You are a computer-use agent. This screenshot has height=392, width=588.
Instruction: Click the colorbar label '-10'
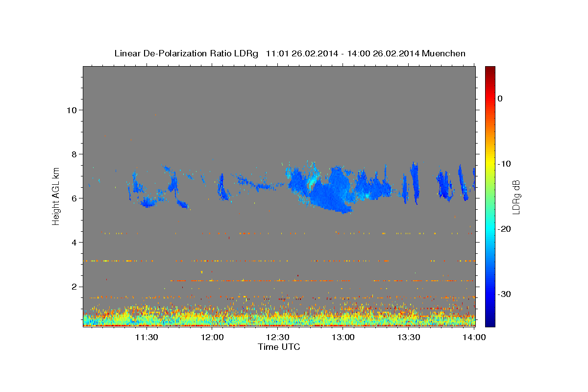pyautogui.click(x=505, y=164)
